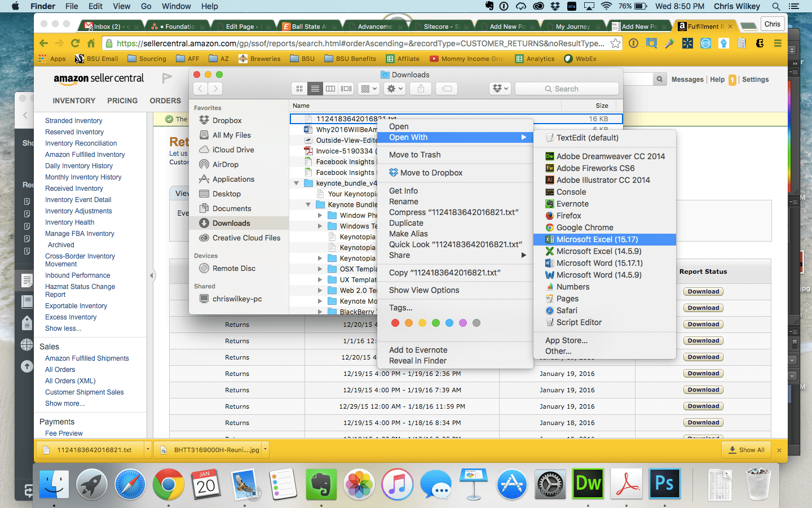812x508 pixels.
Task: Open the Action gear dropdown in Finder
Action: tap(395, 89)
